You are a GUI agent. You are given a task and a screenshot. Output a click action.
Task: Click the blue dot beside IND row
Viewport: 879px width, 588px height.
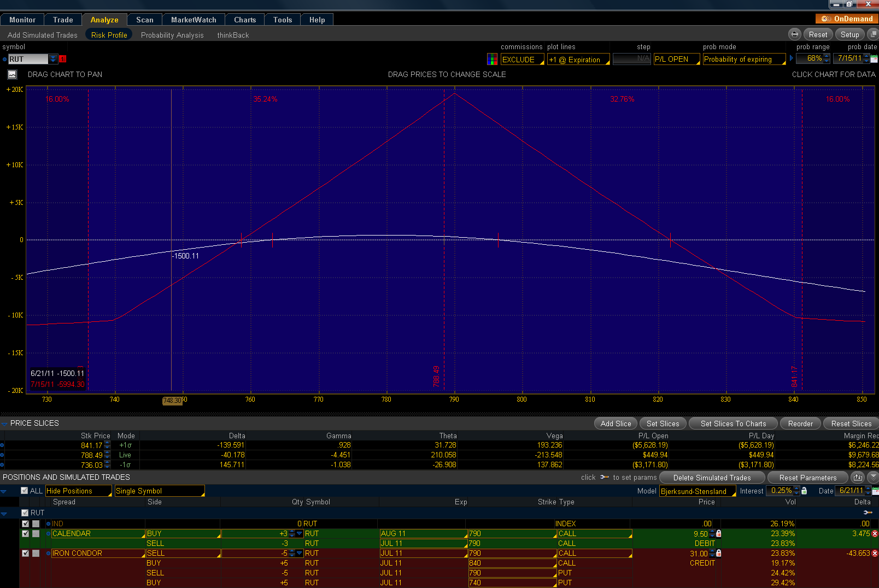[x=48, y=524]
